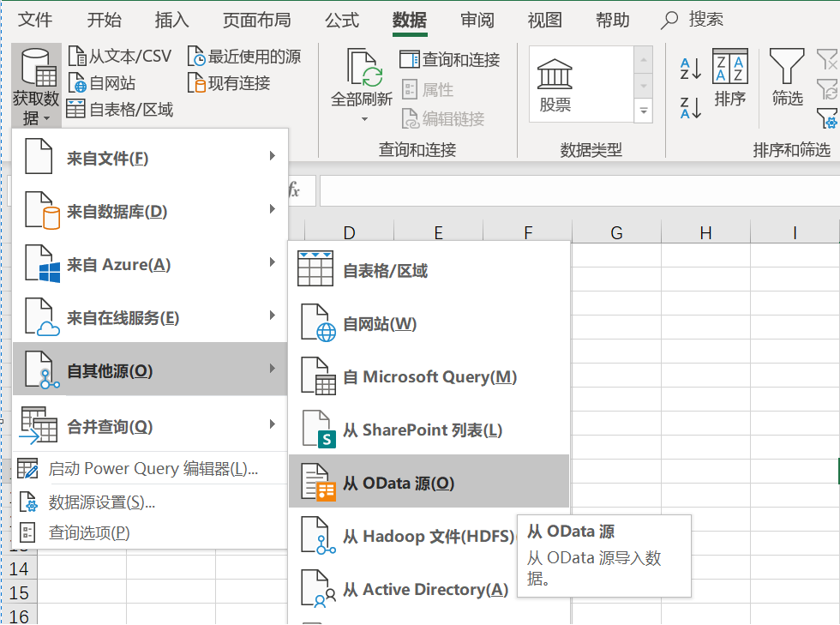The image size is (840, 625).
Task: Click 最近使用的源 recent sources icon
Action: 196,57
